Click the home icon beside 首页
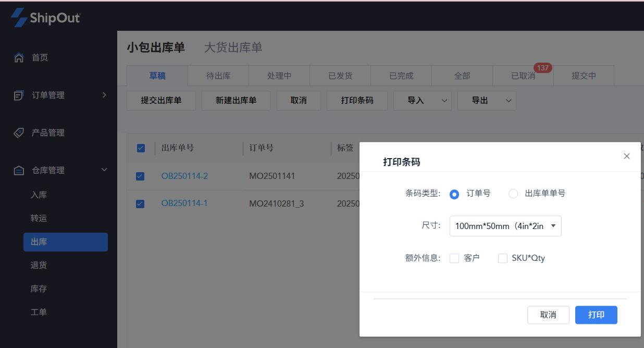 pyautogui.click(x=19, y=58)
